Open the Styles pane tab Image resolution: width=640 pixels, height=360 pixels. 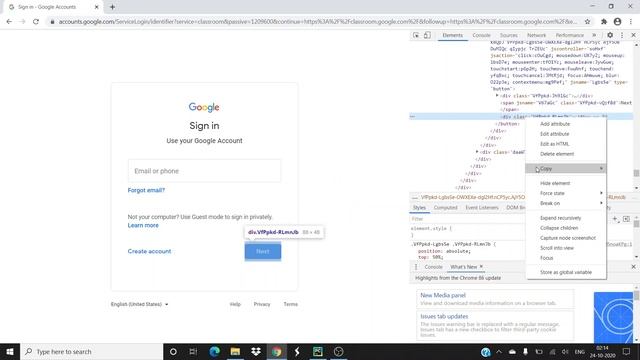click(x=419, y=208)
